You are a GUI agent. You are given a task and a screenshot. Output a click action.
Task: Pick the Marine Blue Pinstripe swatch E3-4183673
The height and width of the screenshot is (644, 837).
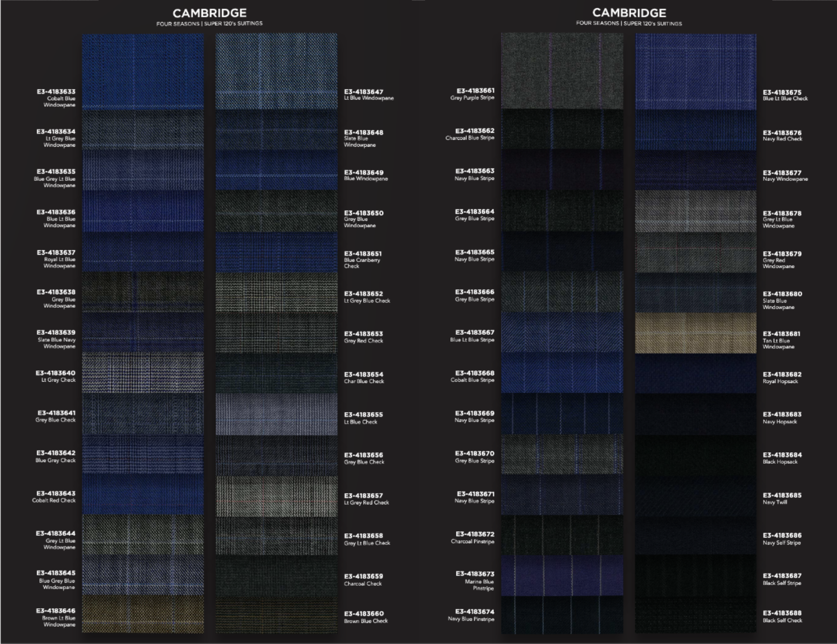point(562,575)
